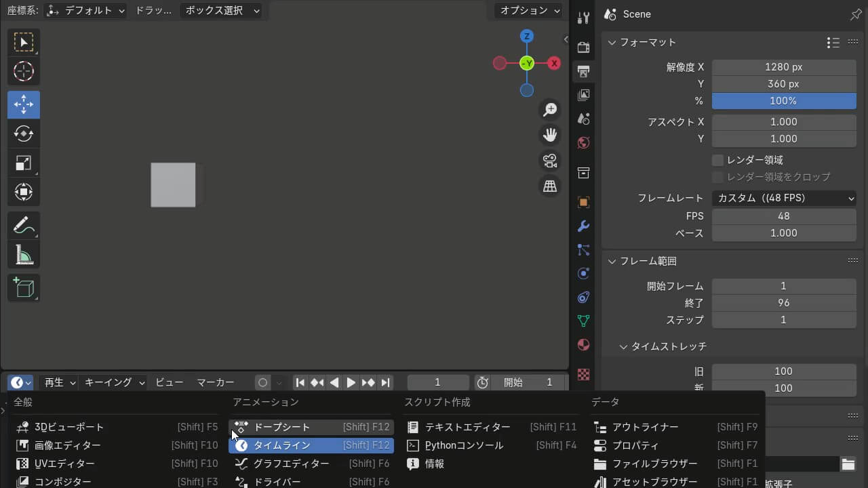Open the フレームレート dropdown
Image resolution: width=868 pixels, height=488 pixels.
tap(783, 197)
